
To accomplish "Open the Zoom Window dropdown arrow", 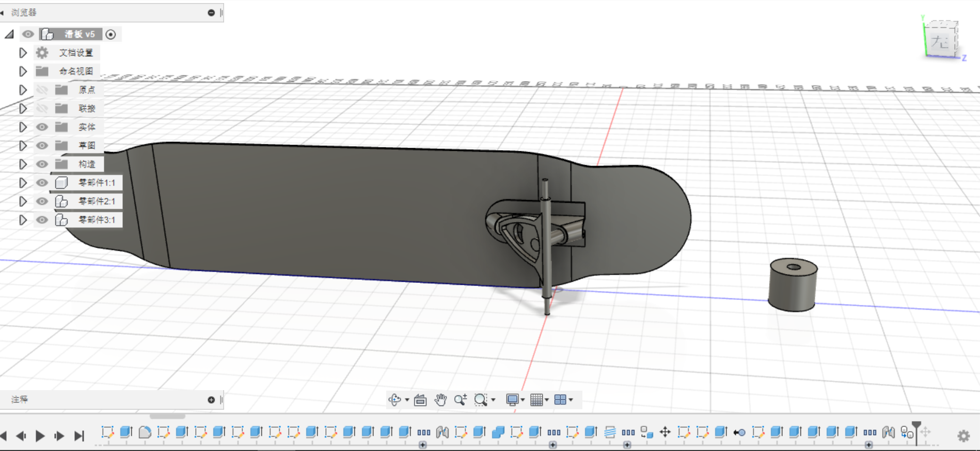I will point(493,400).
